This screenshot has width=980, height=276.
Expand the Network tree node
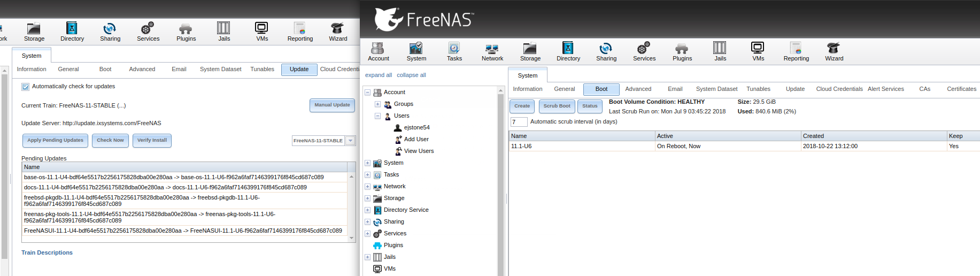(367, 187)
